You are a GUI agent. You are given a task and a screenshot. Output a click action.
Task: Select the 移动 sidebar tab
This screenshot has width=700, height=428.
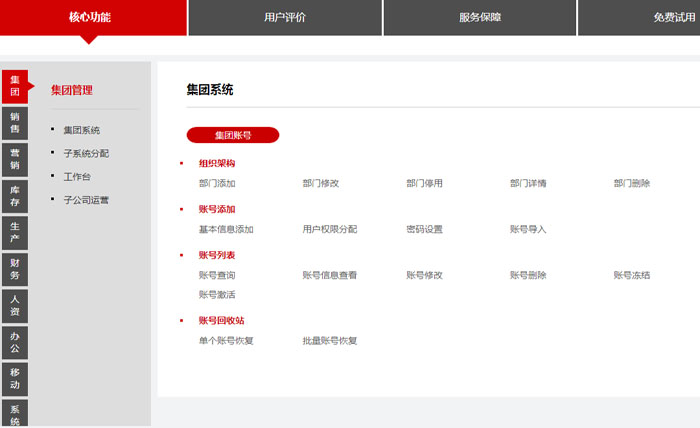point(15,378)
